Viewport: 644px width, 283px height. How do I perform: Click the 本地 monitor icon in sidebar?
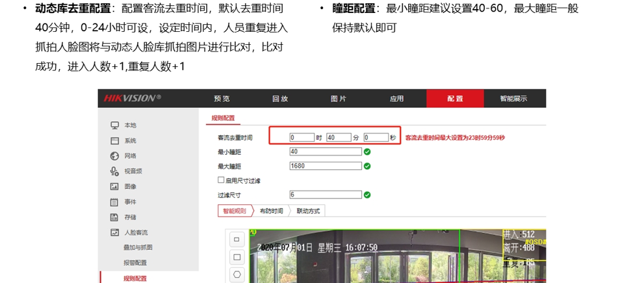click(x=114, y=125)
